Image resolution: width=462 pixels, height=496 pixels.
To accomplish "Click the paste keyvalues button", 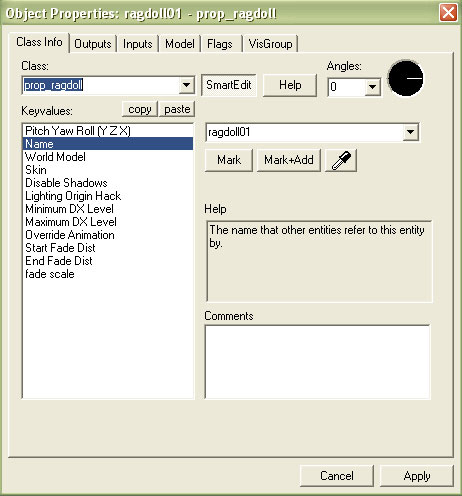I will coord(177,109).
